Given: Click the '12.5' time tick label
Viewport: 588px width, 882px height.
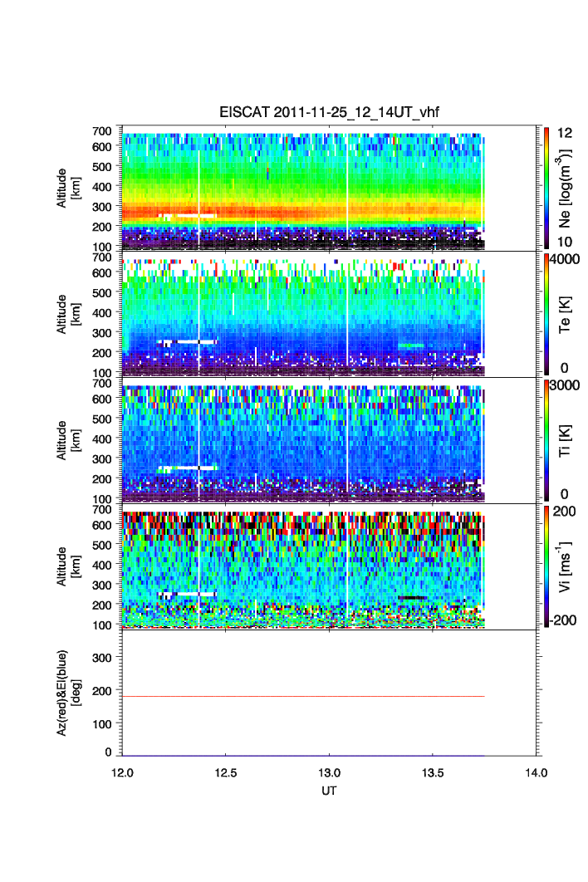Looking at the screenshot, I should 226,773.
